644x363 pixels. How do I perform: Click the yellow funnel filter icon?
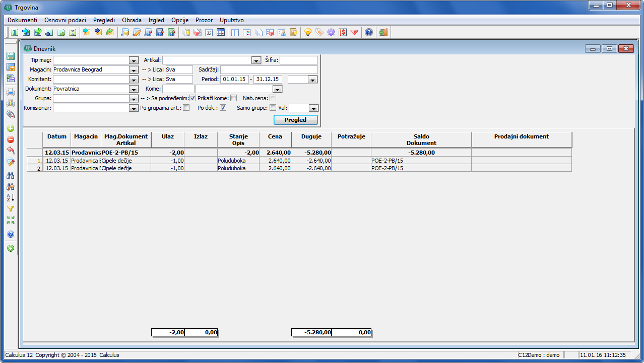coord(11,208)
